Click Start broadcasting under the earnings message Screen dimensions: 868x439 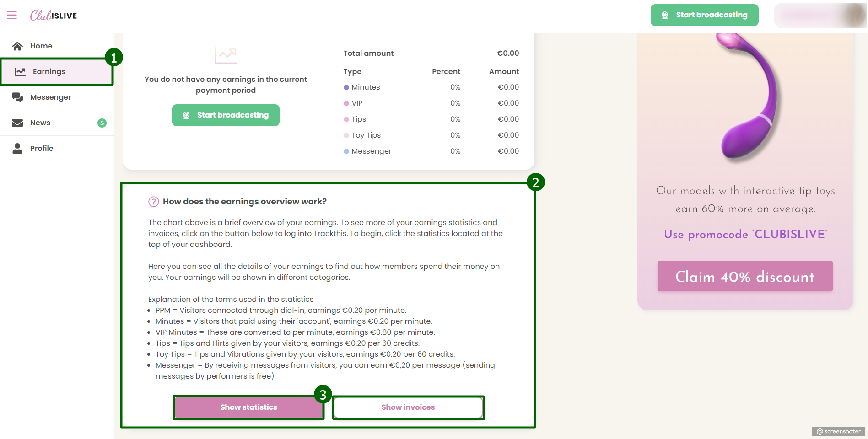[226, 115]
